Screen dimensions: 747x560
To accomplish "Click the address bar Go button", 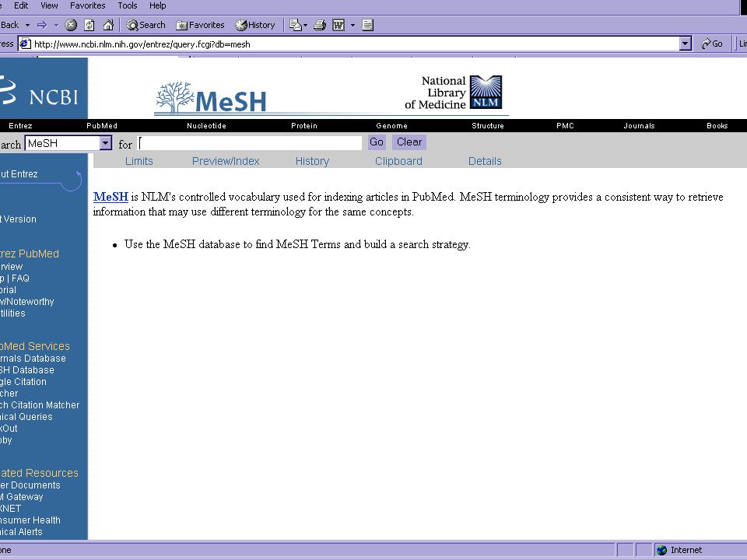I will 712,44.
